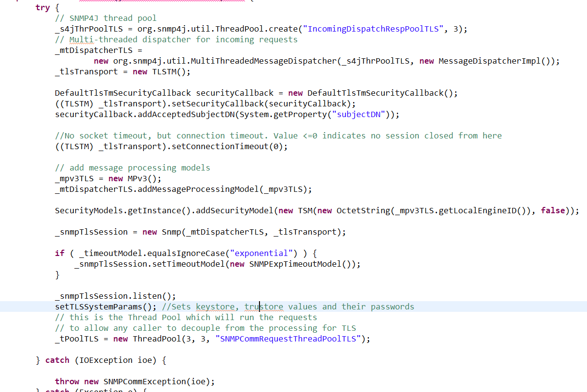Click the DefaultTlsTmSecurityCallback type declaration

coord(123,93)
